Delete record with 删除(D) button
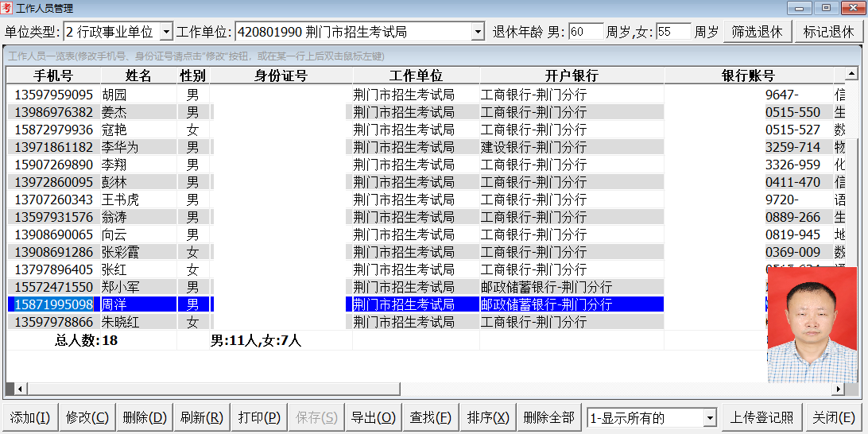Screen dimensions: 868x434 coord(145,418)
